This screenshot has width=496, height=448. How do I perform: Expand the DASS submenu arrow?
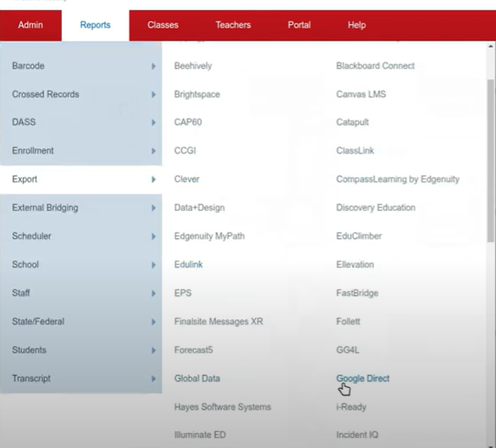pos(154,123)
